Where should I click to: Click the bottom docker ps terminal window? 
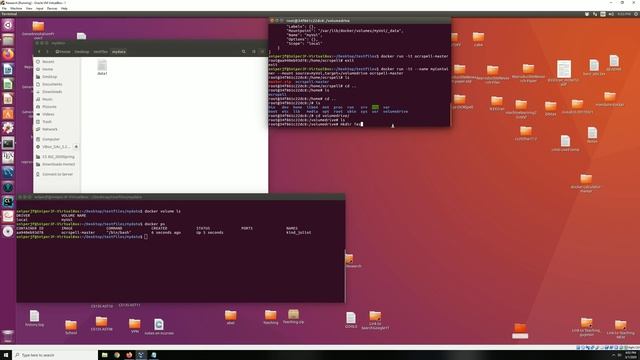click(x=180, y=249)
